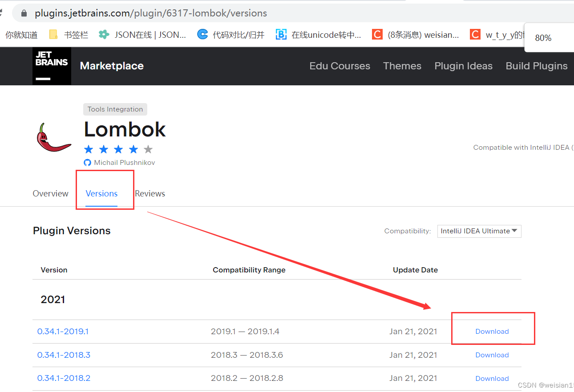The width and height of the screenshot is (574, 392).
Task: Click the GitHub icon beside Michail Plushnikov
Action: click(x=87, y=163)
